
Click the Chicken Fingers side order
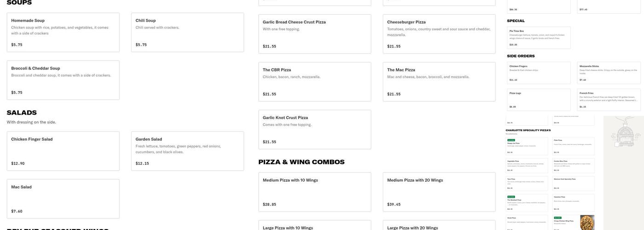(x=539, y=73)
